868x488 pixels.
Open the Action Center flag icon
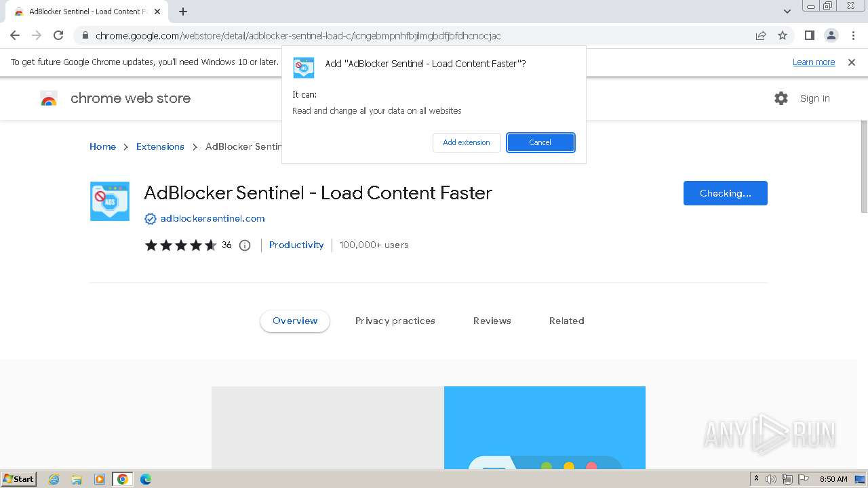(804, 479)
